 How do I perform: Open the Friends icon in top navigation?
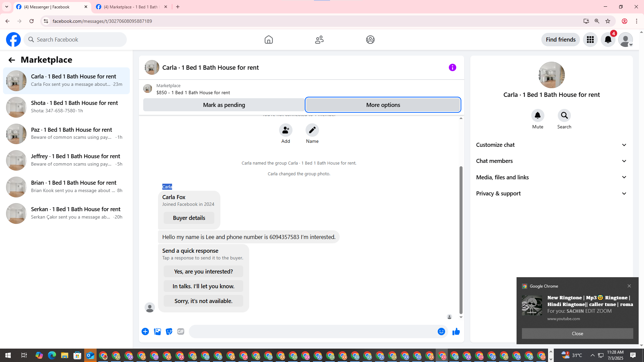pyautogui.click(x=319, y=40)
